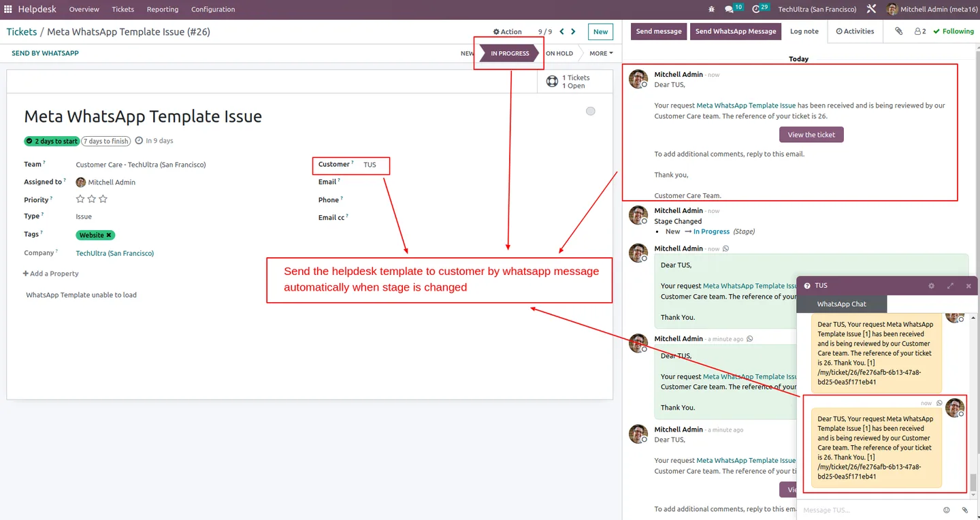Set priority to one star
980x520 pixels.
click(80, 199)
